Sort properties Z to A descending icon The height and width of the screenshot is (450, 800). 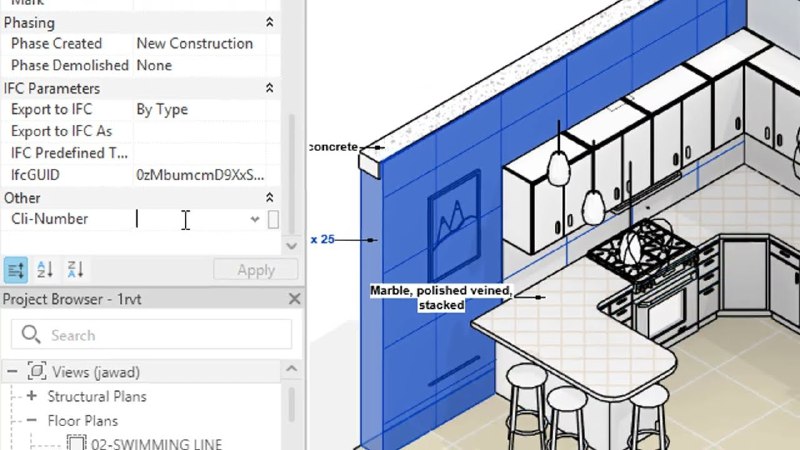point(76,269)
